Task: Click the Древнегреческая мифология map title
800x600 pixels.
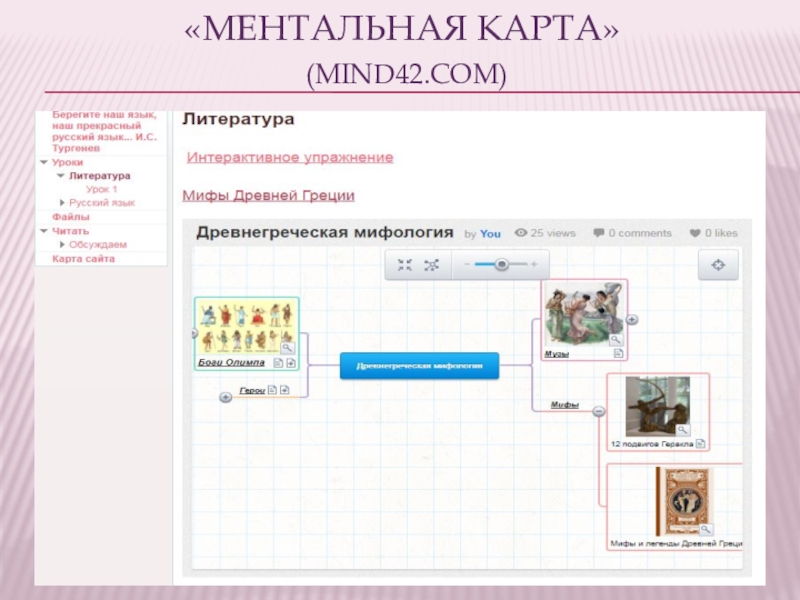Action: click(325, 233)
